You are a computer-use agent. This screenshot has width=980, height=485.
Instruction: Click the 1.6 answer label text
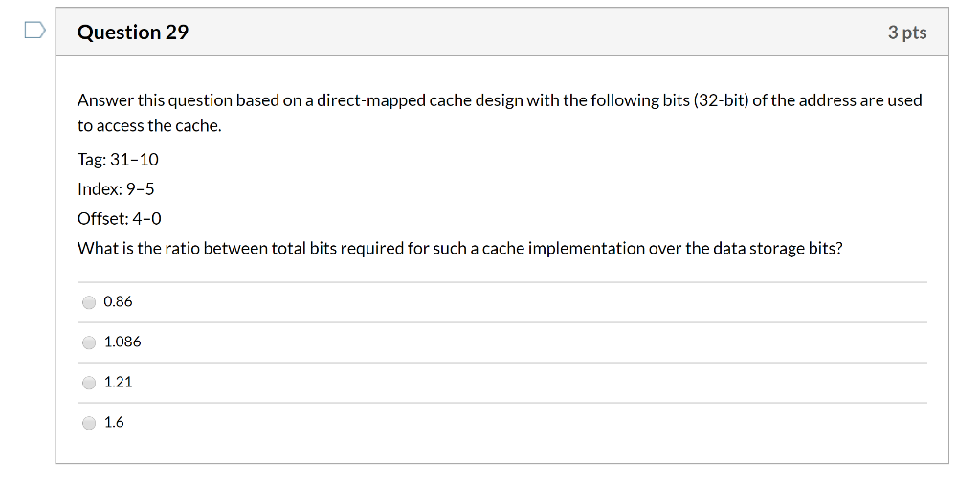pos(114,423)
